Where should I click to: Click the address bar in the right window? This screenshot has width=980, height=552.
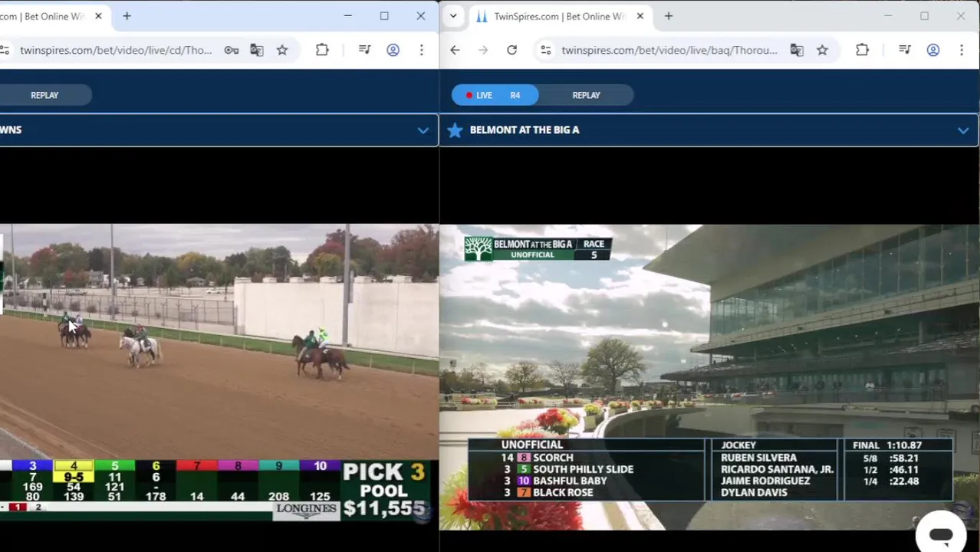[x=669, y=51]
